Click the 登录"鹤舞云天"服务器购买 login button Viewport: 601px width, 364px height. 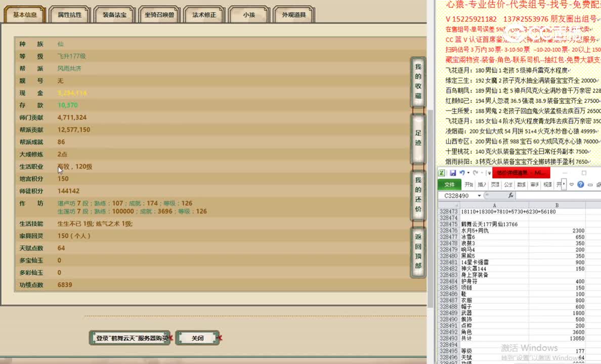click(130, 337)
